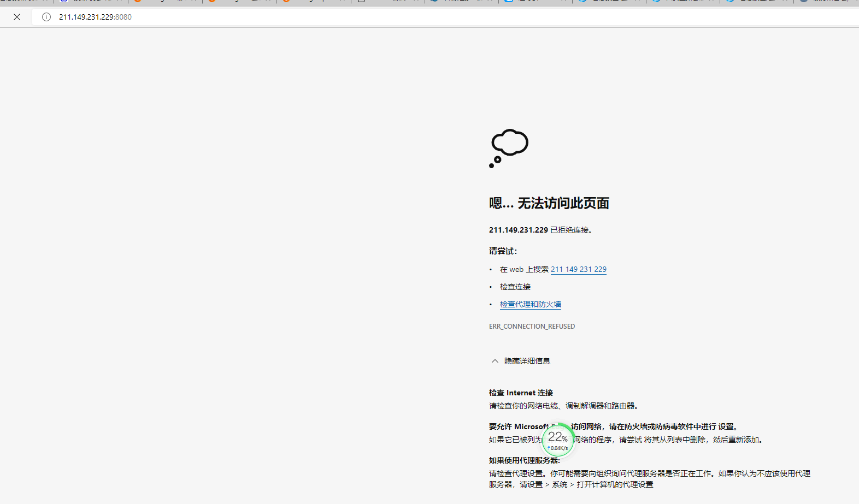Screen dimensions: 859x504
Task: Switch to the rightmost browser tab
Action: [825, 2]
